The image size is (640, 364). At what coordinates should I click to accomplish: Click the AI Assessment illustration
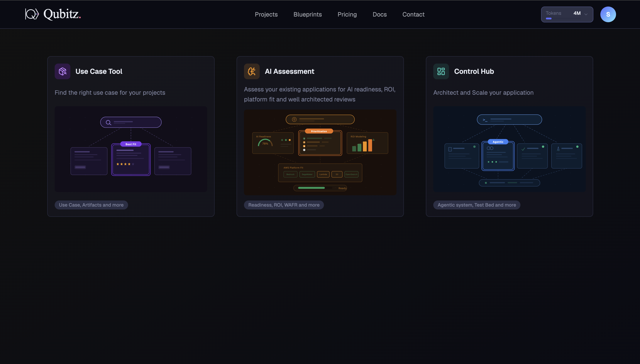click(x=320, y=152)
